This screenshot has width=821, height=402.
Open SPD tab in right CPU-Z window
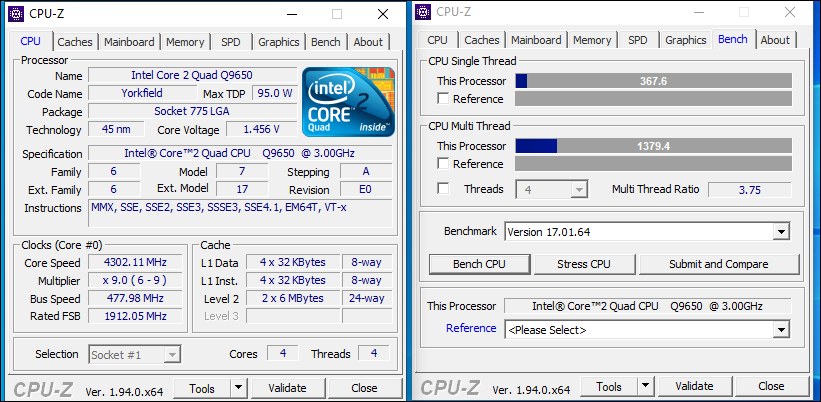pos(637,40)
